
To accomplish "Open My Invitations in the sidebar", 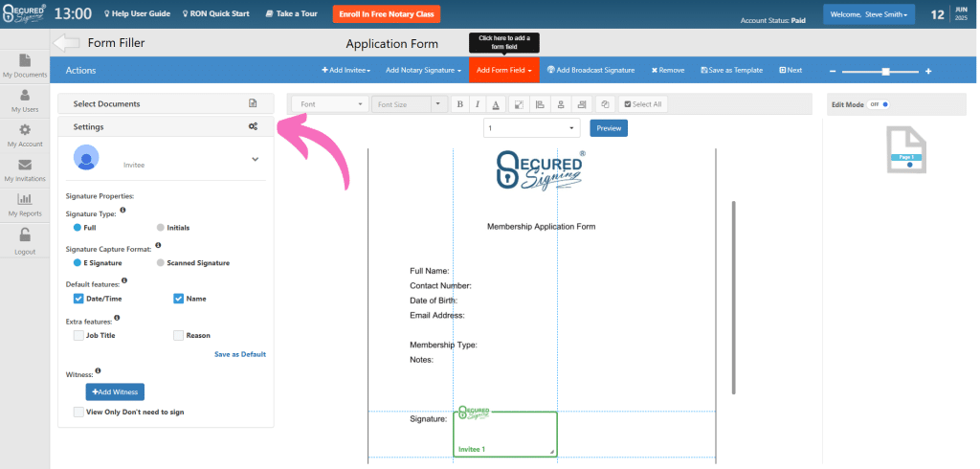I will [25, 169].
